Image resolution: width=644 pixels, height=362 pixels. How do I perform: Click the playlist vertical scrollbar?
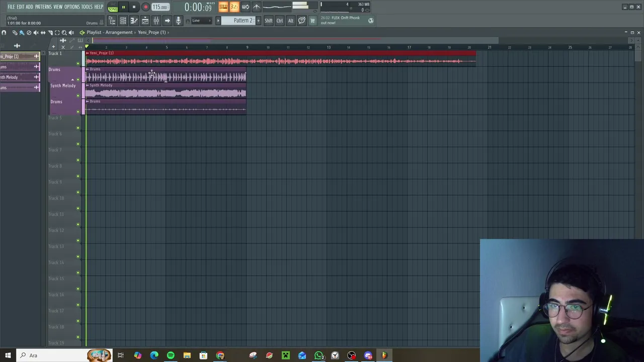point(638,55)
